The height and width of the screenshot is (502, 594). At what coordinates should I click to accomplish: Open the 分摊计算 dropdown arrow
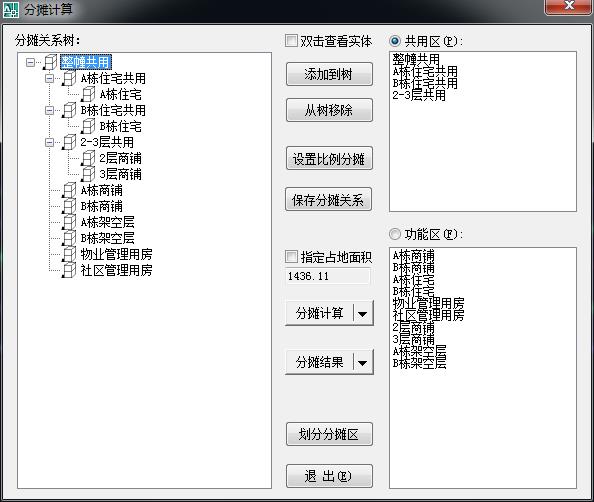click(363, 314)
